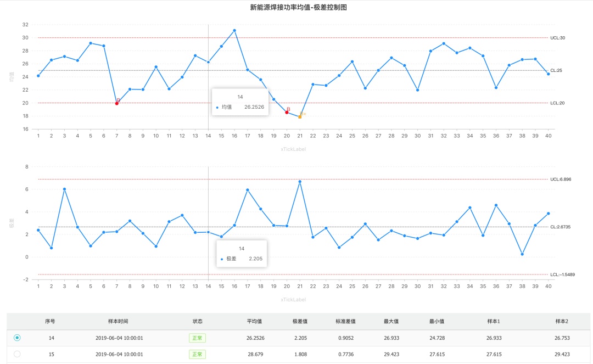Click the 样本时间 column header
Screen dimensions: 593x364
click(118, 322)
